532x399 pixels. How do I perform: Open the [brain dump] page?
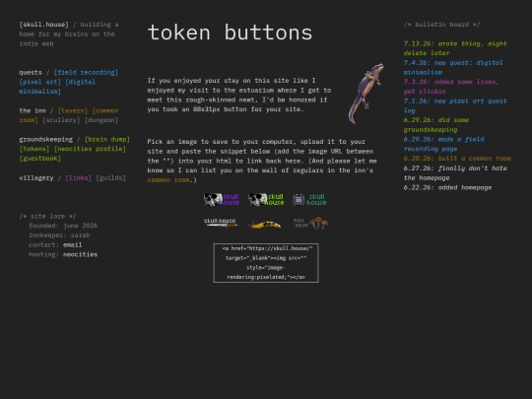tap(107, 140)
